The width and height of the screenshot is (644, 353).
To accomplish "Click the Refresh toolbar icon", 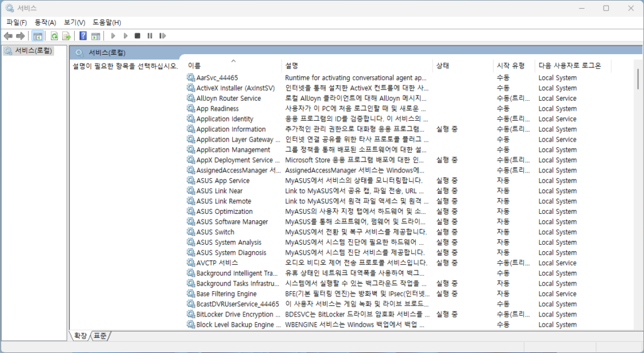I will coord(54,36).
